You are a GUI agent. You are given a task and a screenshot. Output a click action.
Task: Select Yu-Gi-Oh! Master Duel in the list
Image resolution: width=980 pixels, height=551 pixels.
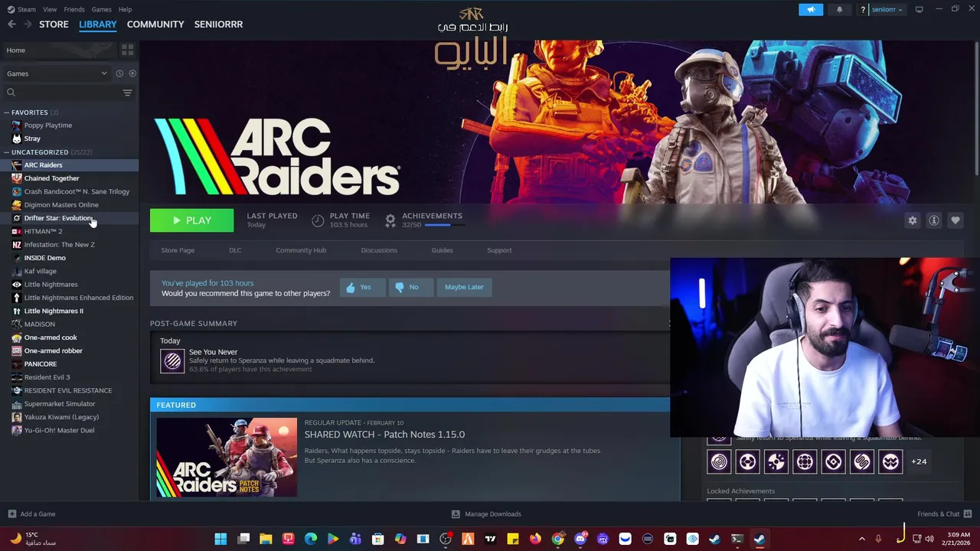[x=59, y=430]
